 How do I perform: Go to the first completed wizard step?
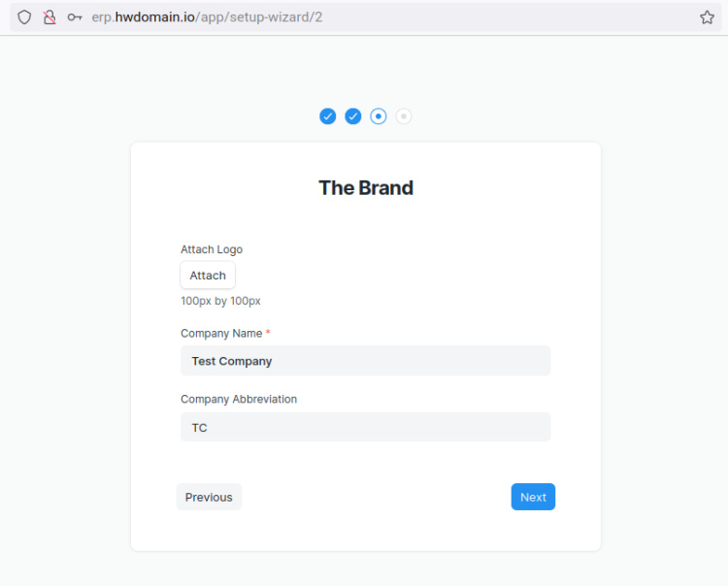328,116
